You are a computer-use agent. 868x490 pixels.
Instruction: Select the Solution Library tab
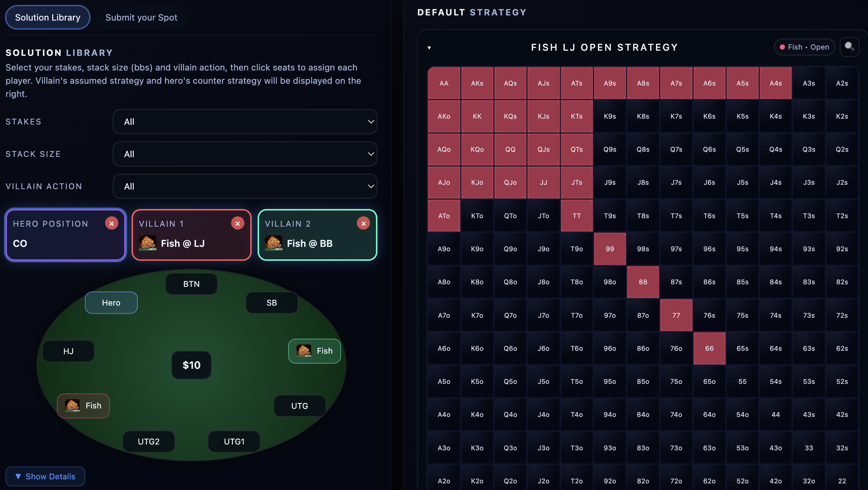(x=47, y=17)
